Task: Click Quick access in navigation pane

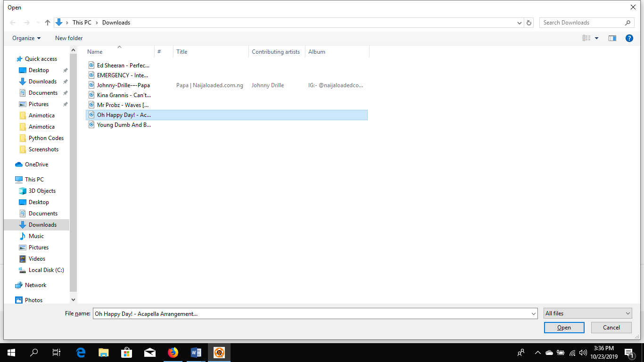Action: tap(41, 59)
